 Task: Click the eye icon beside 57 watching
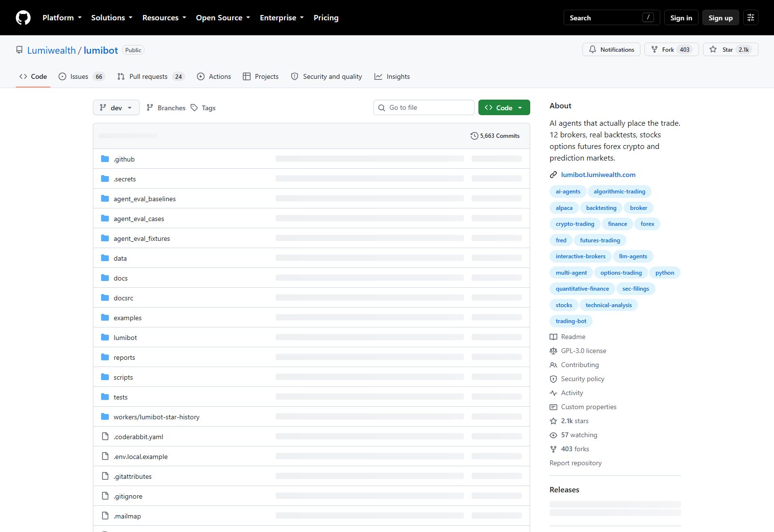tap(553, 435)
